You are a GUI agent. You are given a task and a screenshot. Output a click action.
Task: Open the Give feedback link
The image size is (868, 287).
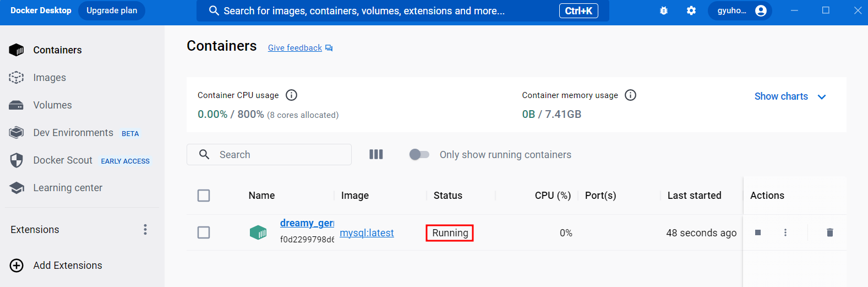point(295,48)
